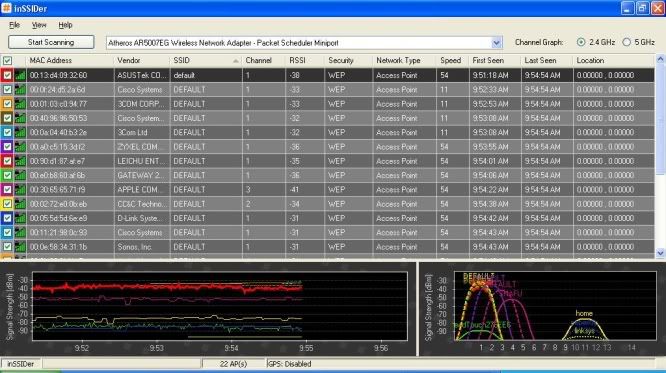This screenshot has height=373, width=666.
Task: Sort by Network Type column header
Action: coord(404,61)
